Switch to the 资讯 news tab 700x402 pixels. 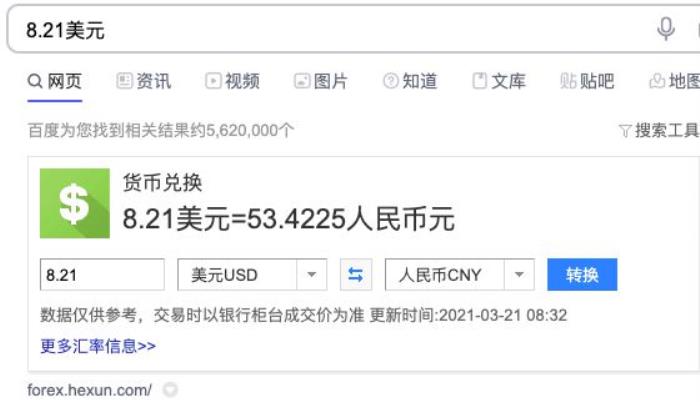pyautogui.click(x=144, y=82)
